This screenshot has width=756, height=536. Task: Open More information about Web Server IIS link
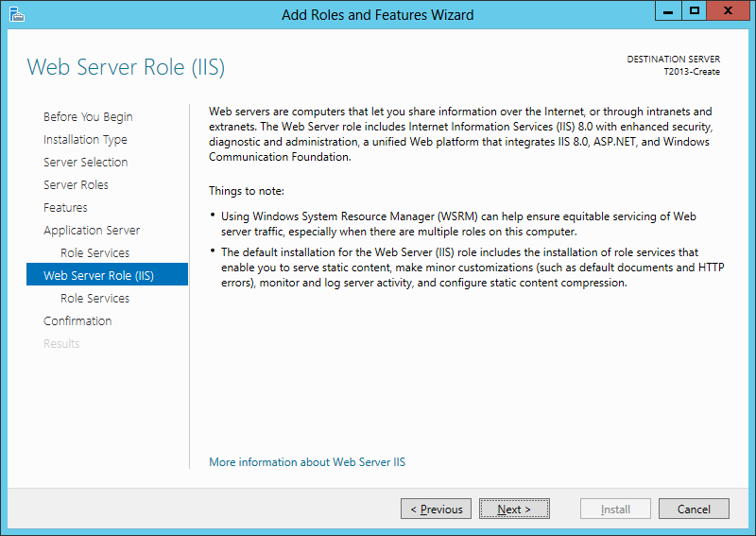coord(307,462)
